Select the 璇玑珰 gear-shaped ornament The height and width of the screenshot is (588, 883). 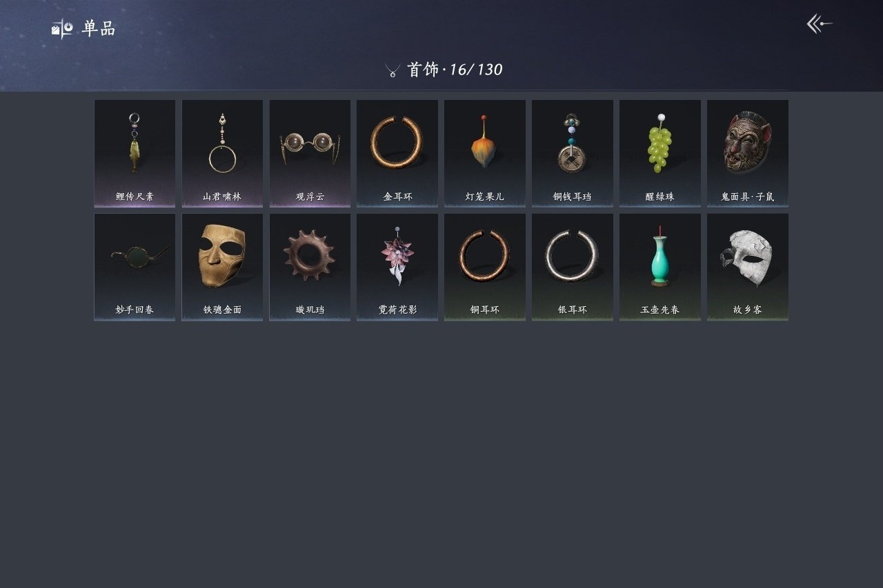310,267
